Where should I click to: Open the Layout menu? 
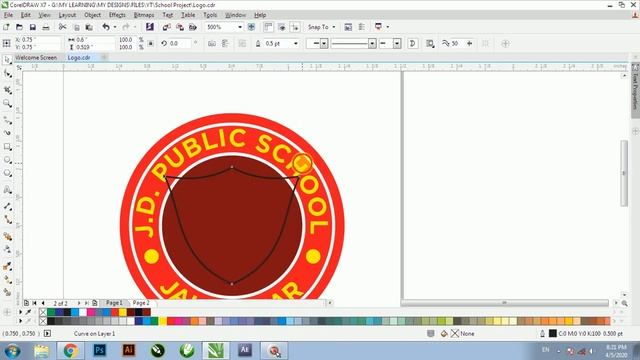coord(67,15)
